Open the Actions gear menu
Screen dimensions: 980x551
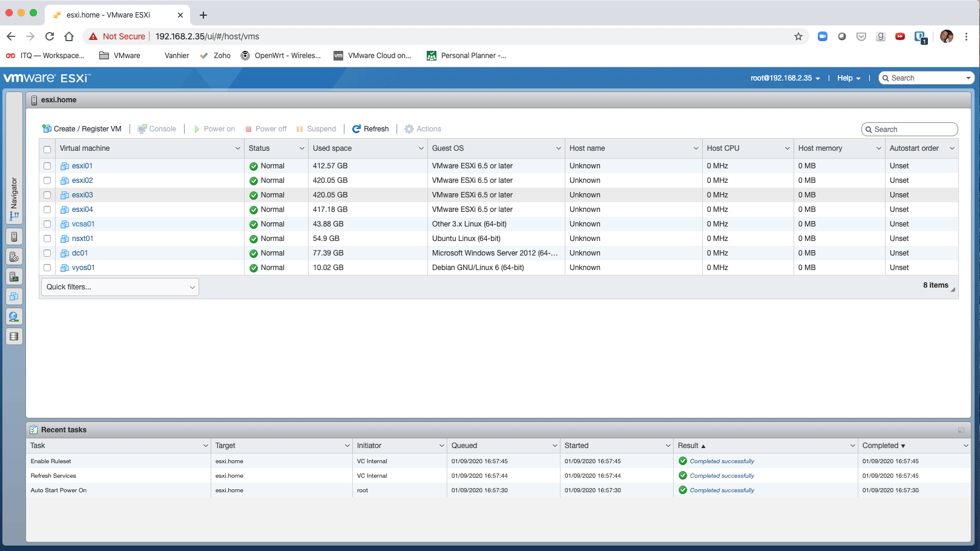point(423,129)
